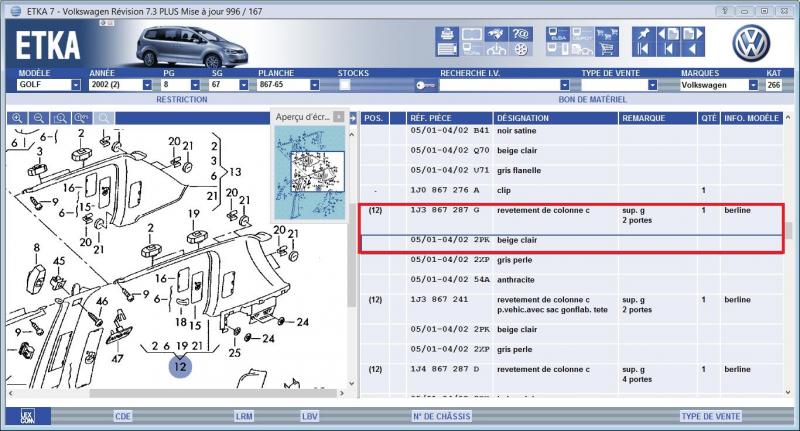Open the MARQUES dropdown showing Volkswagen
The height and width of the screenshot is (431, 800).
[x=753, y=85]
